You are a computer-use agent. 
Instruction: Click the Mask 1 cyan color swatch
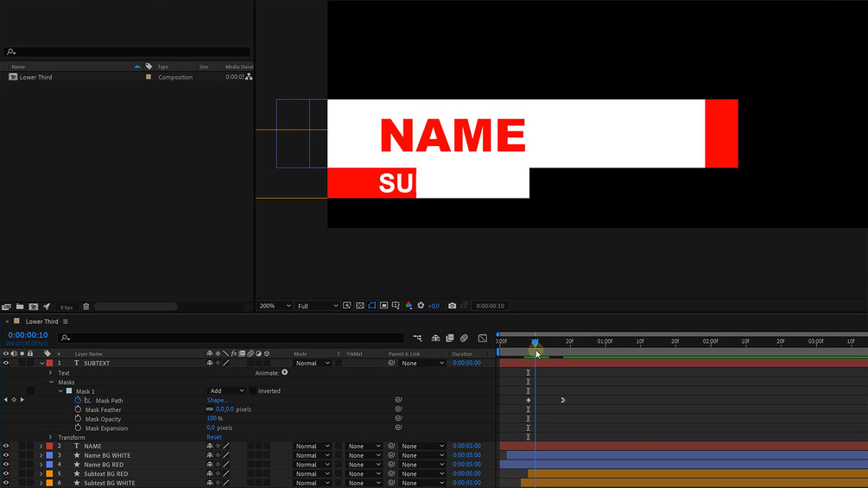pyautogui.click(x=69, y=391)
